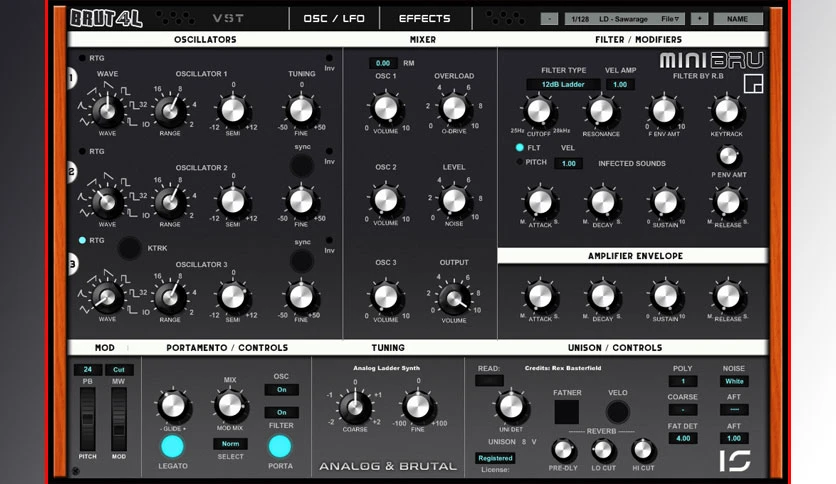Click the O-DRIVE overload knob
Screen dimensions: 836x484
[454, 108]
